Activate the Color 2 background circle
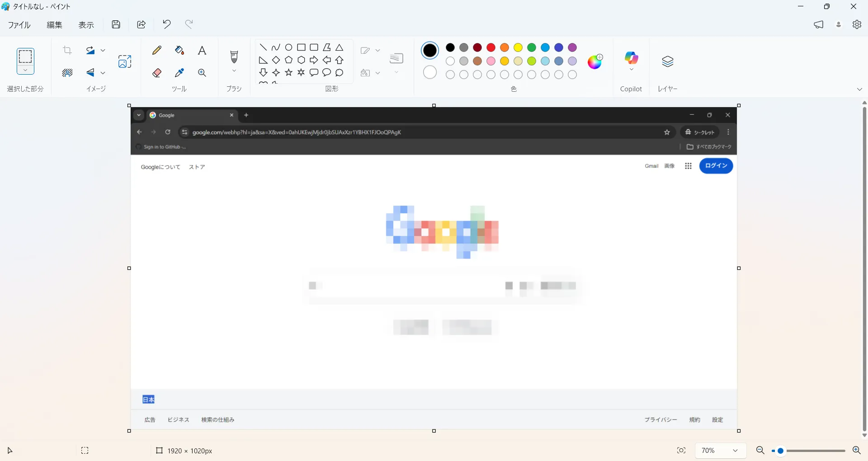 430,72
